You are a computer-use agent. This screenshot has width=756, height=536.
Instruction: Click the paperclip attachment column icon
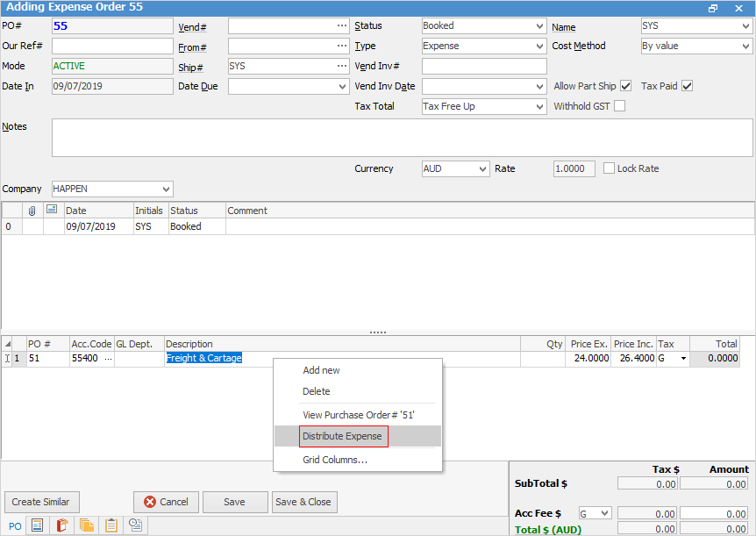pos(32,211)
